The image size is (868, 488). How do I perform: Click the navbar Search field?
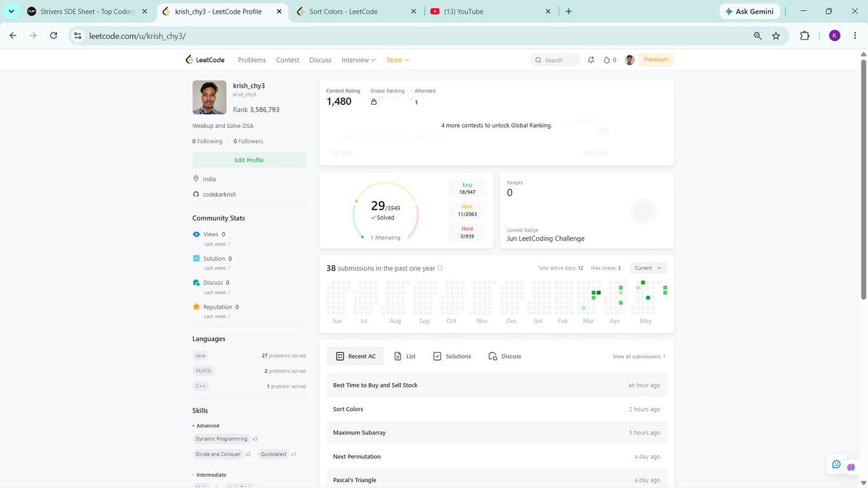click(x=555, y=60)
